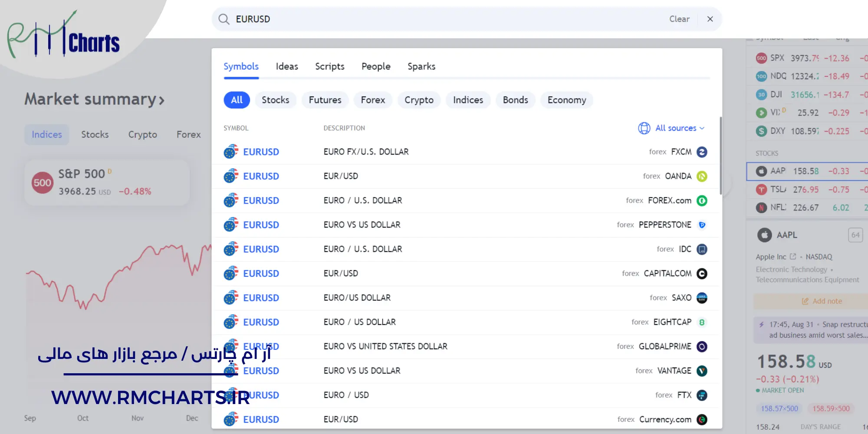Switch to the Scripts tab
The height and width of the screenshot is (434, 868).
click(x=329, y=66)
